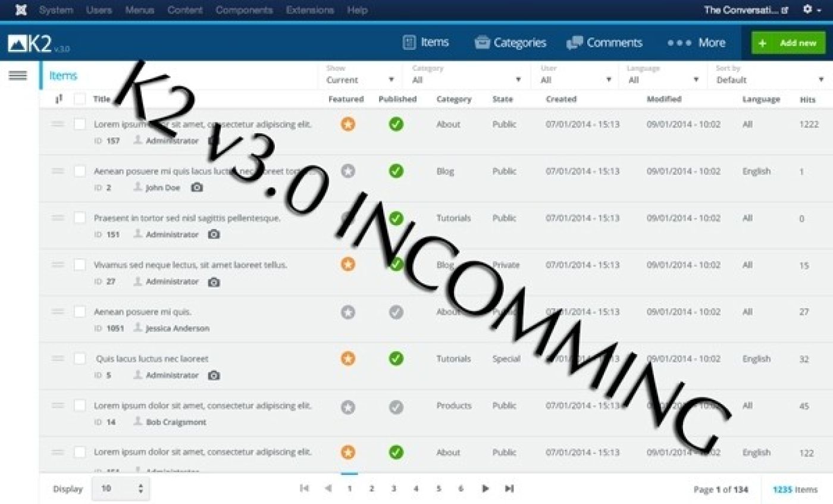The height and width of the screenshot is (504, 833).
Task: Select checkbox for item ID 5
Action: [80, 359]
